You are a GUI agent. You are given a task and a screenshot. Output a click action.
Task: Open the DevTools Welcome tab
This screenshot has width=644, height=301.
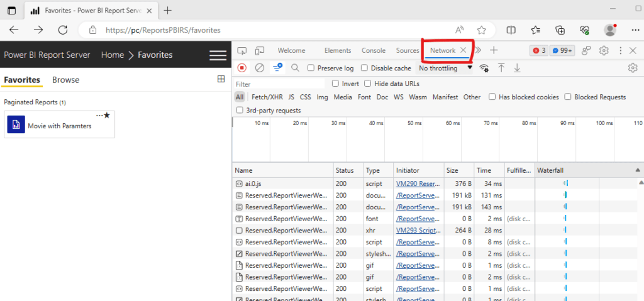click(x=291, y=50)
